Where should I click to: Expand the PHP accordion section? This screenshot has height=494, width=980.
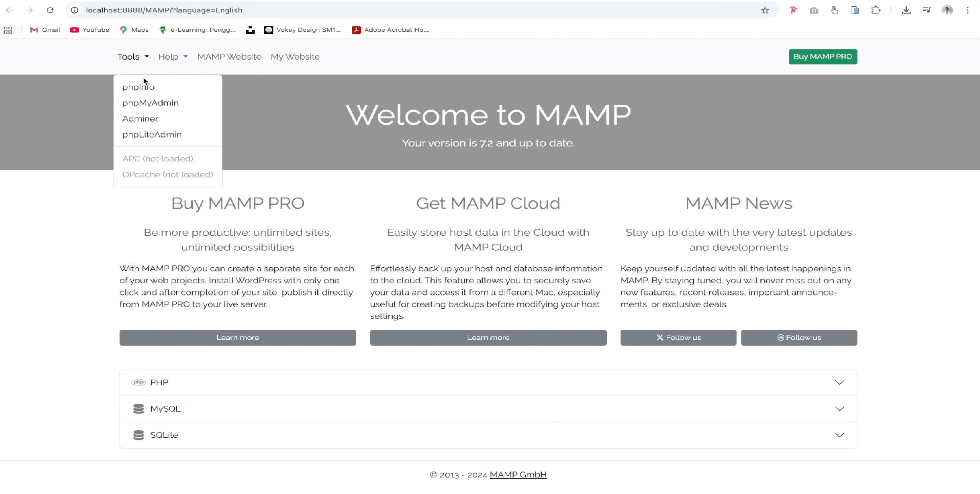point(488,382)
